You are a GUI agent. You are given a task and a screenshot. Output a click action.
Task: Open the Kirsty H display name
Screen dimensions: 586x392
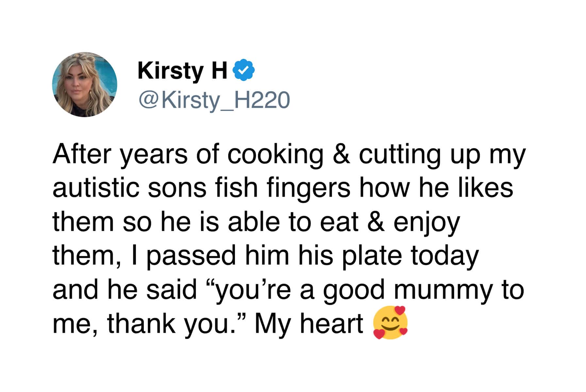pos(182,70)
